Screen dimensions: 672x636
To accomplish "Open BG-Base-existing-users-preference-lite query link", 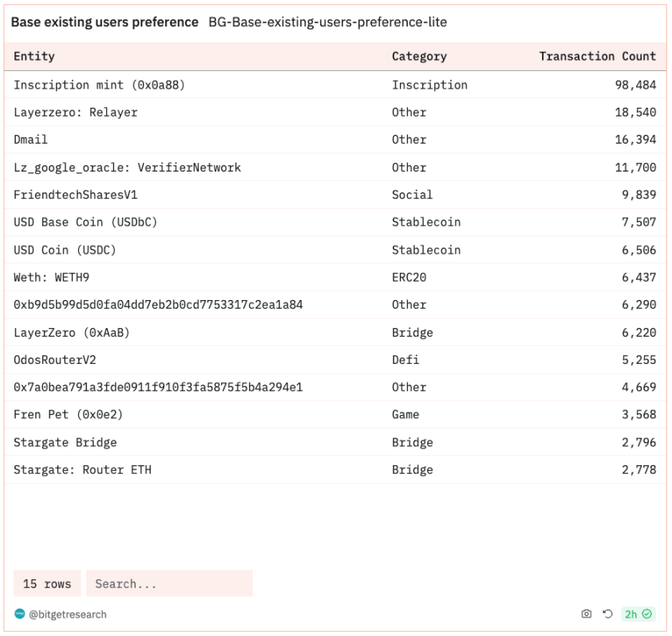I will click(x=328, y=22).
